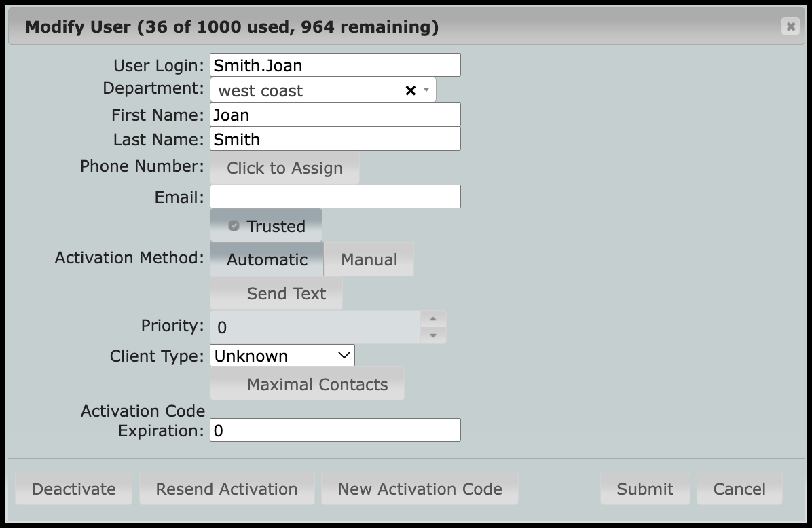Open the Department dropdown arrow
The width and height of the screenshot is (812, 528).
coord(426,90)
